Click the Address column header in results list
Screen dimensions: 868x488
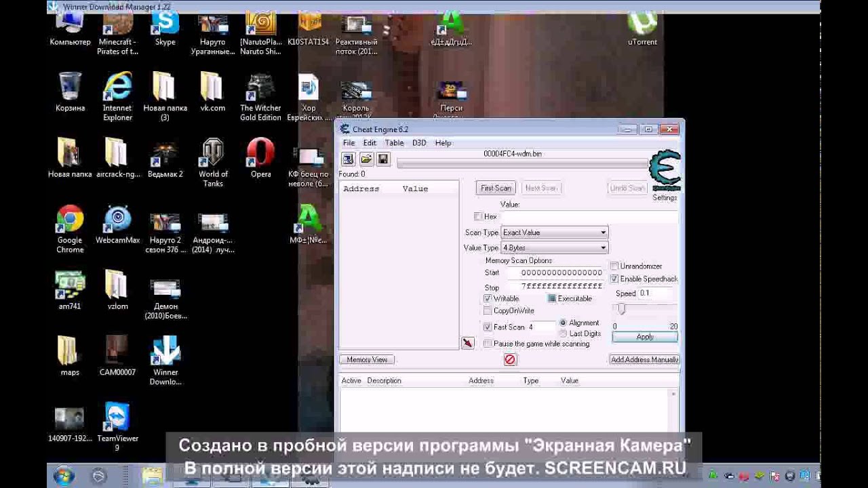coord(361,188)
